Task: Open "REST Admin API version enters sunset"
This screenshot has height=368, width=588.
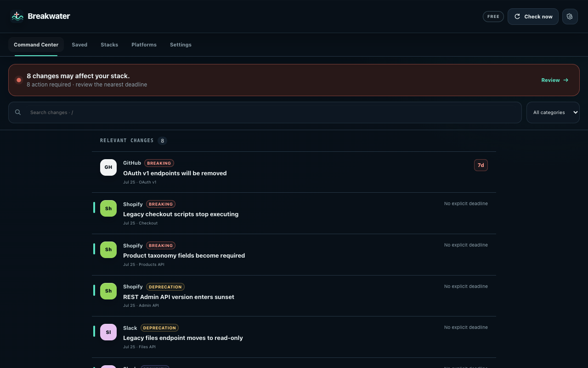Action: pyautogui.click(x=179, y=297)
